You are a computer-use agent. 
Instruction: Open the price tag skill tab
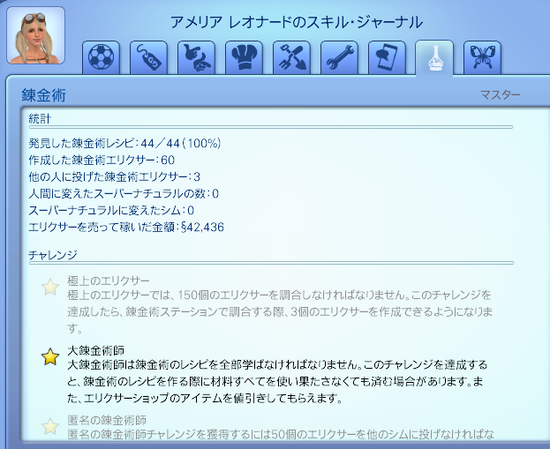(x=149, y=58)
